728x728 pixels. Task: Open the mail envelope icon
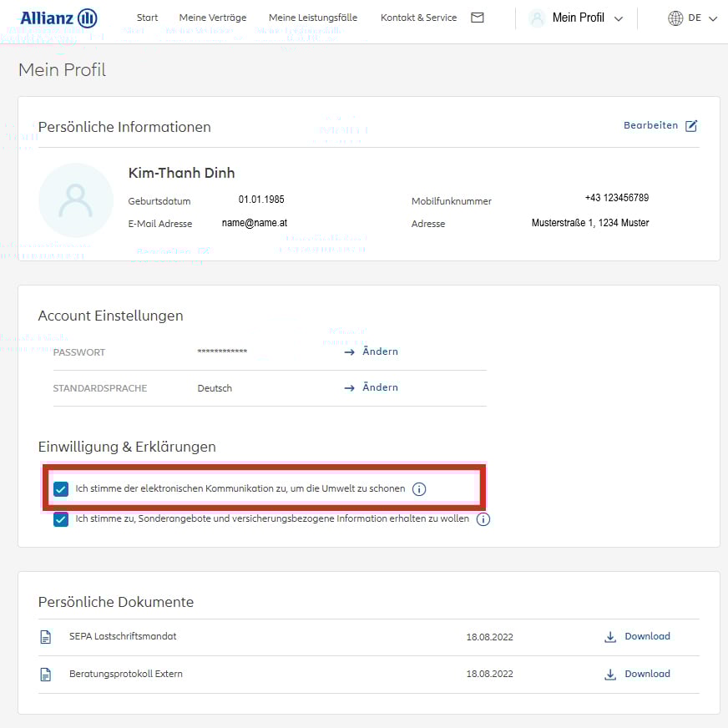pyautogui.click(x=478, y=18)
